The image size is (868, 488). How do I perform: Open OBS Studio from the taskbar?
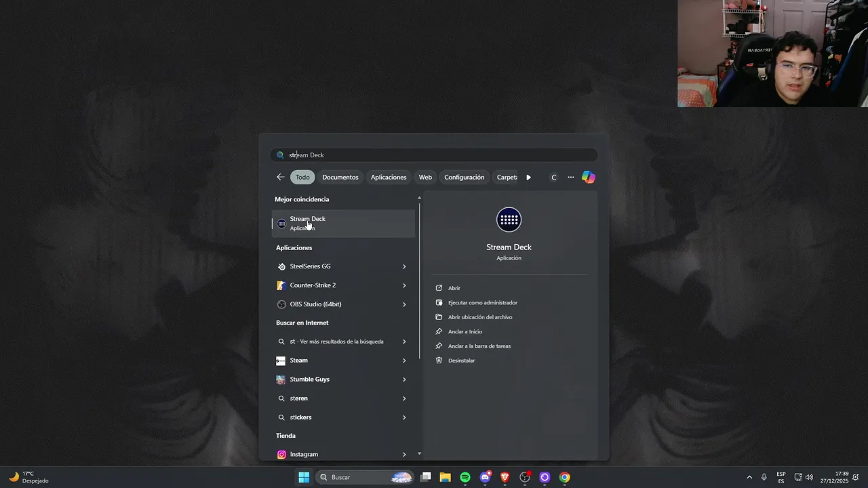(x=525, y=477)
